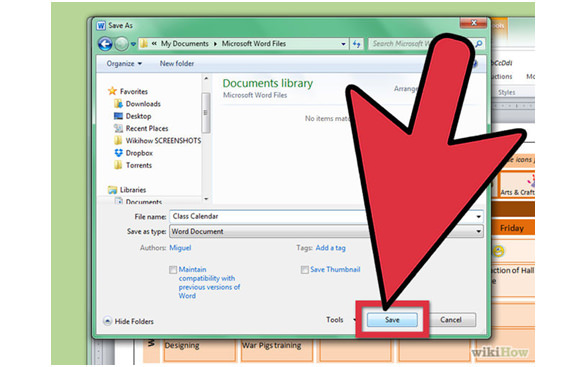Screen dimensions: 585x367
Task: Open the Organize dropdown menu
Action: pyautogui.click(x=124, y=64)
